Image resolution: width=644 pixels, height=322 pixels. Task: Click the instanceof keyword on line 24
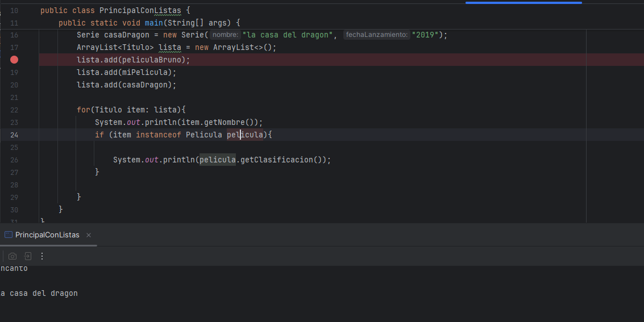click(159, 135)
